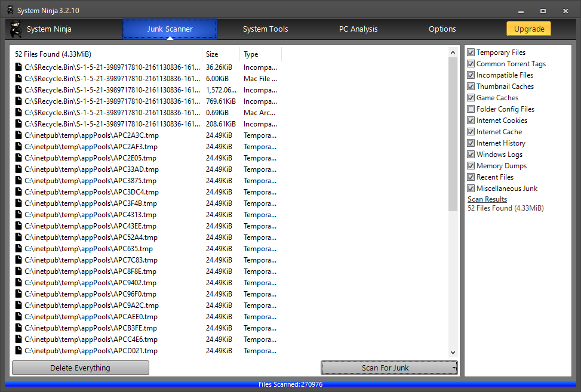Click file icon of the 36.26KiB Recycle.Bin entry

tap(18, 67)
